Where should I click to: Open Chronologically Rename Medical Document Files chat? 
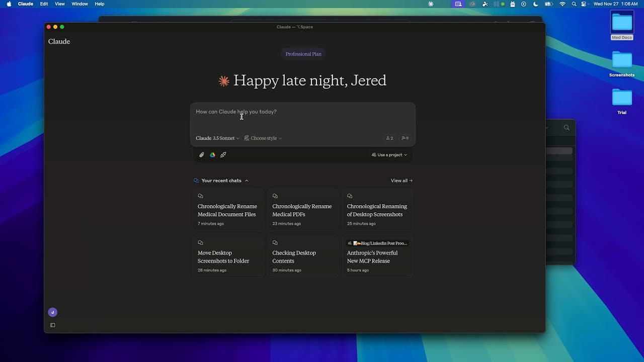(x=228, y=210)
